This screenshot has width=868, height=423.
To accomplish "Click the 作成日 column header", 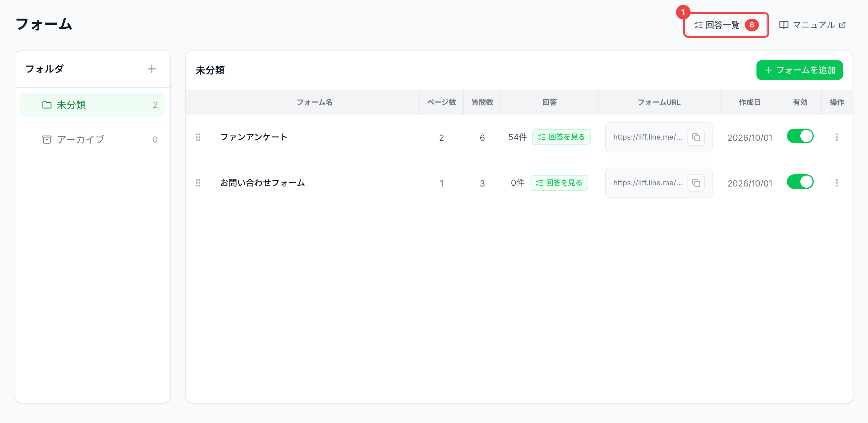I will 749,102.
